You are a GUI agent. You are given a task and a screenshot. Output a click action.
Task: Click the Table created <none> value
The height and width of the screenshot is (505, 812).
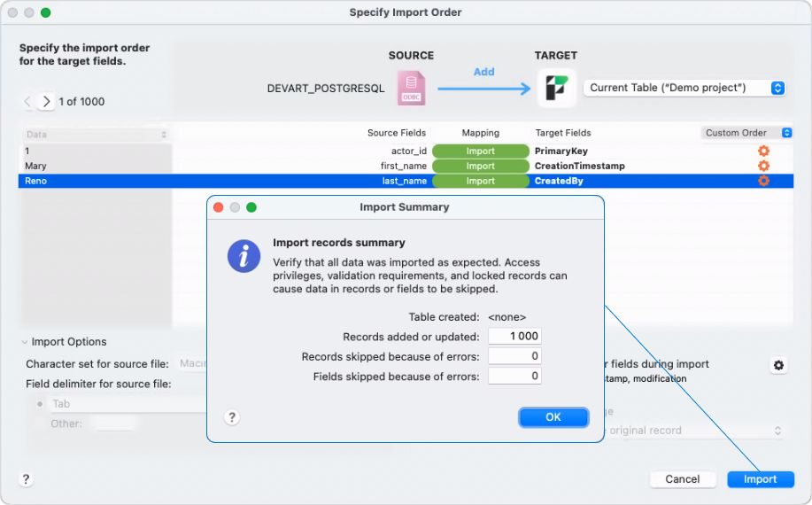507,317
